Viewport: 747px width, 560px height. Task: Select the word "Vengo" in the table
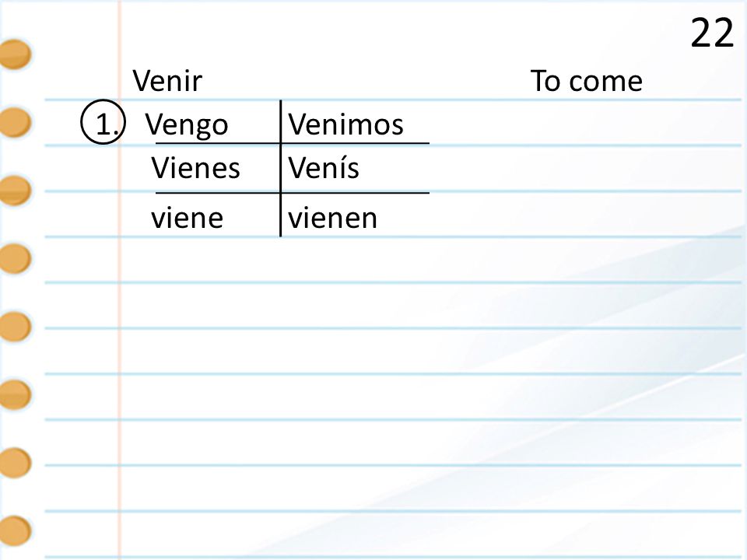pyautogui.click(x=187, y=125)
